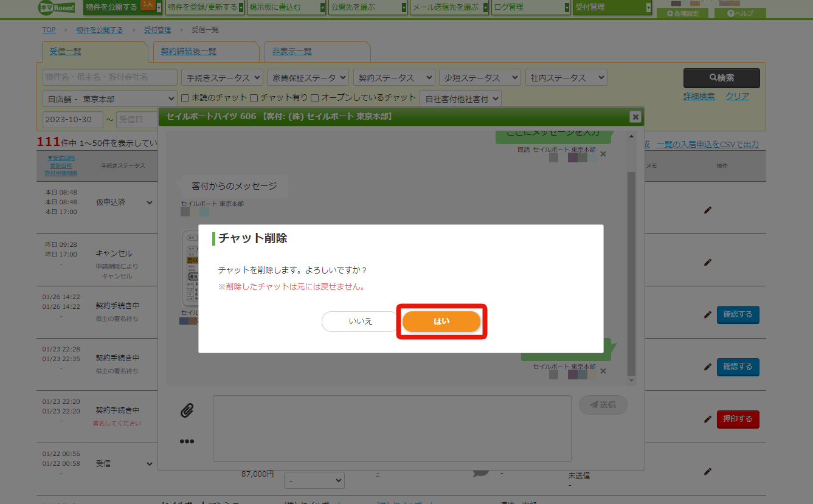Expand 家賃保証ステータス dropdown
The height and width of the screenshot is (504, 813).
tap(308, 77)
